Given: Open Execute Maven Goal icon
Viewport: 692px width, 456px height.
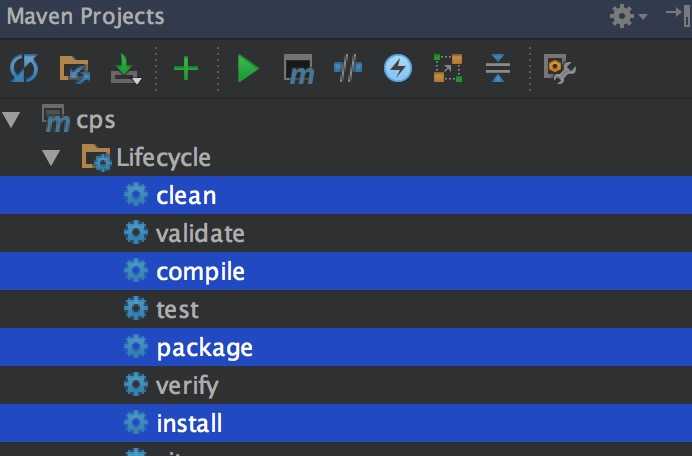Looking at the screenshot, I should 299,69.
